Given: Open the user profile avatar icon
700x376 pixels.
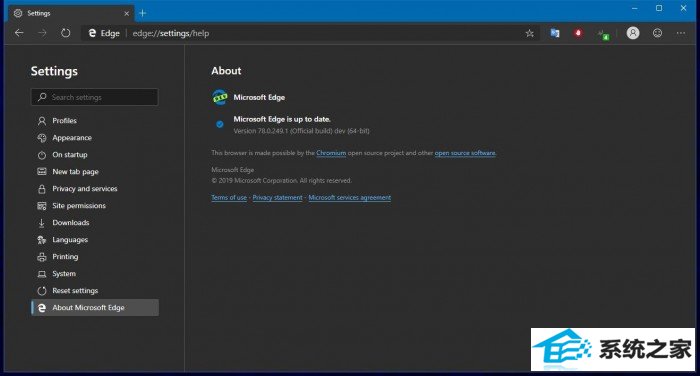Looking at the screenshot, I should pyautogui.click(x=633, y=33).
